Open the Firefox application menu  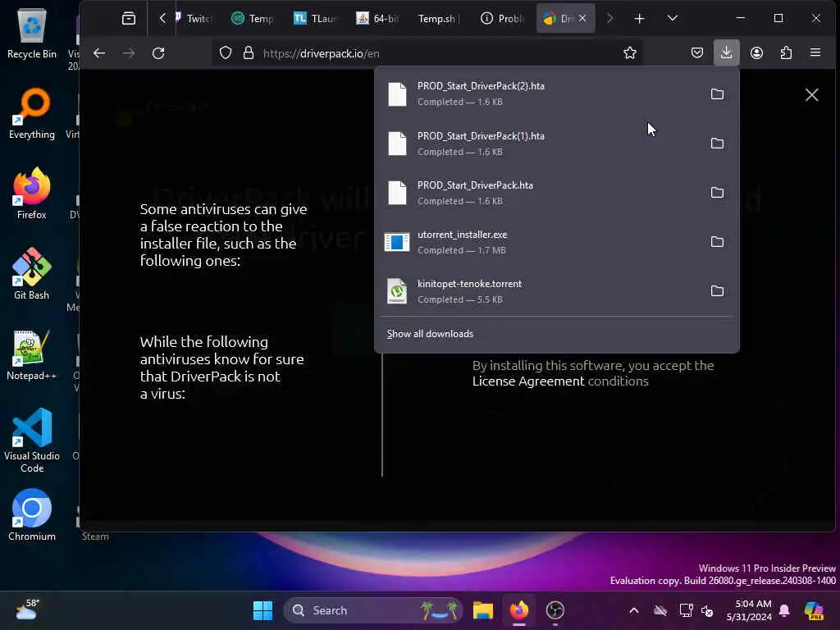pyautogui.click(x=815, y=52)
